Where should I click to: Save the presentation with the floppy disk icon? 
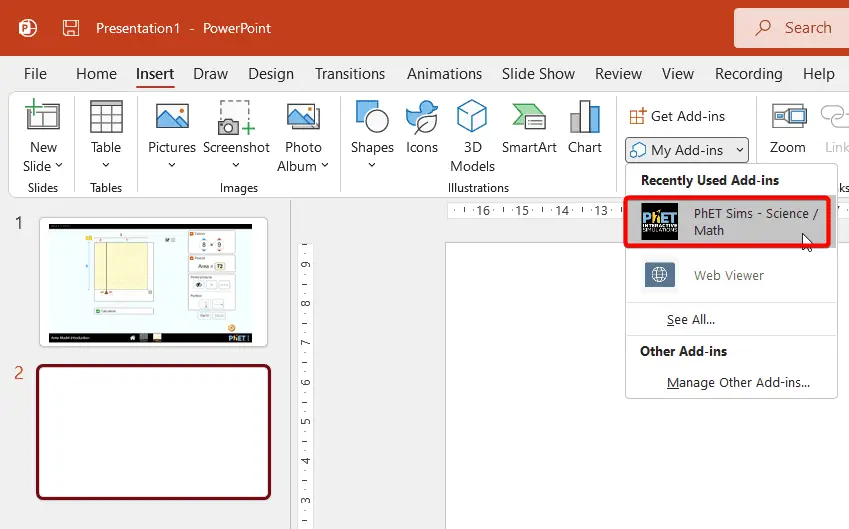pyautogui.click(x=71, y=28)
